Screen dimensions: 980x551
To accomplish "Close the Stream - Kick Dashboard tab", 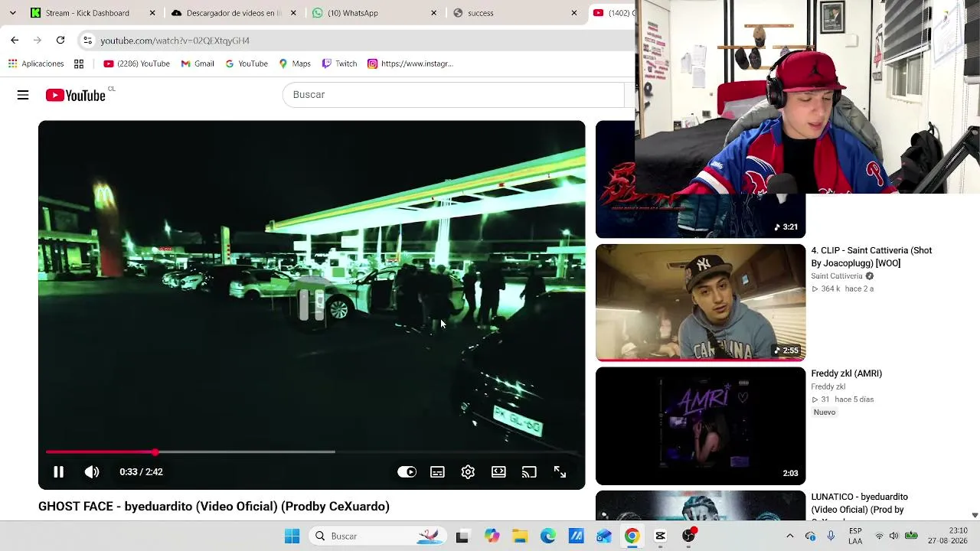I will pyautogui.click(x=152, y=13).
